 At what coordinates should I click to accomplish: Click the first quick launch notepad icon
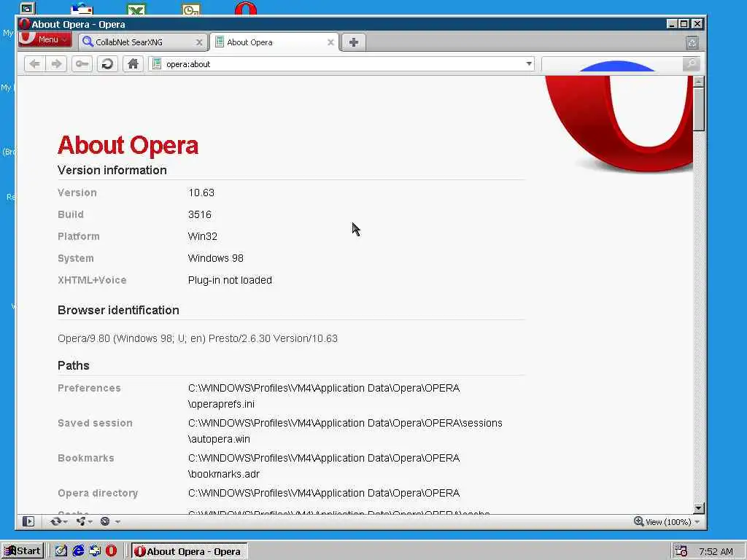click(61, 551)
